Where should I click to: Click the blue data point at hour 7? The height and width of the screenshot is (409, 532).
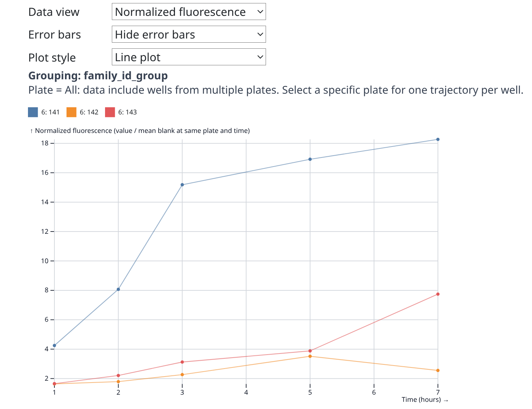pyautogui.click(x=438, y=139)
